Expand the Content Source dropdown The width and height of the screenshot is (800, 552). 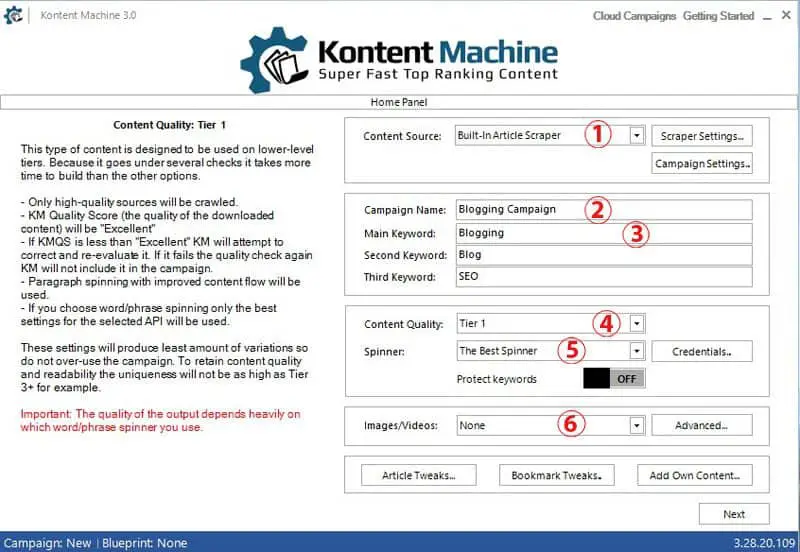pyautogui.click(x=637, y=135)
